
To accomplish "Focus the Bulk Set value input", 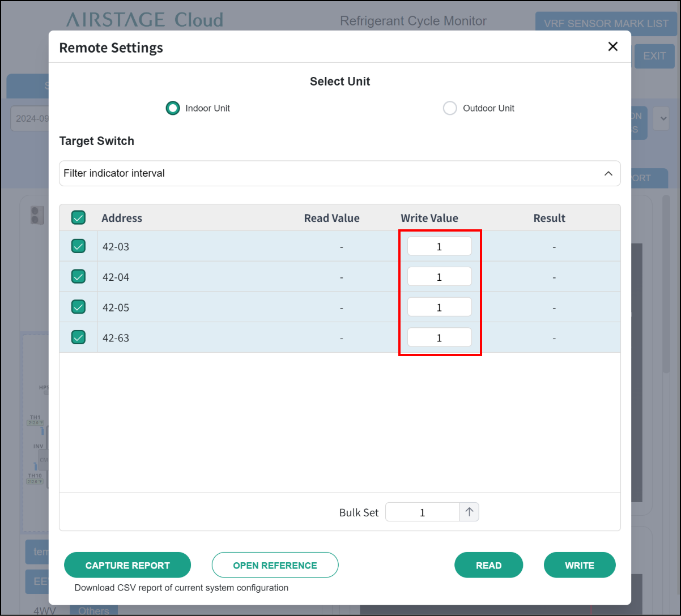I will pos(422,512).
